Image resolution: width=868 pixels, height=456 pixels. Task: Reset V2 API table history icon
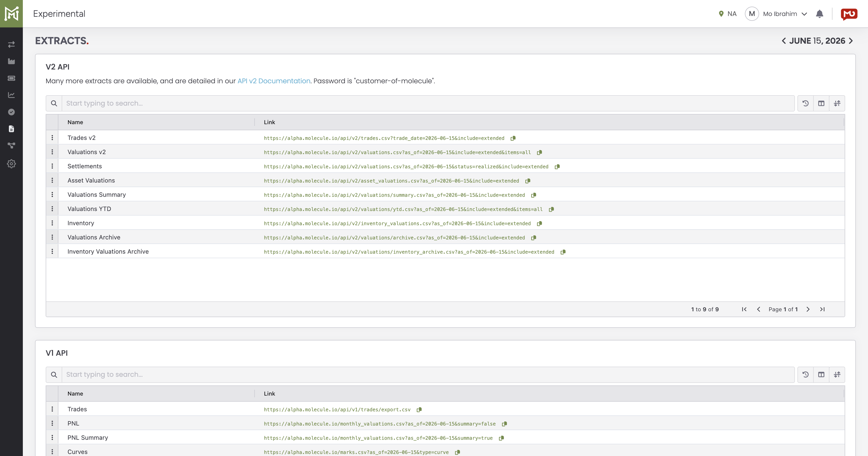[x=805, y=104]
